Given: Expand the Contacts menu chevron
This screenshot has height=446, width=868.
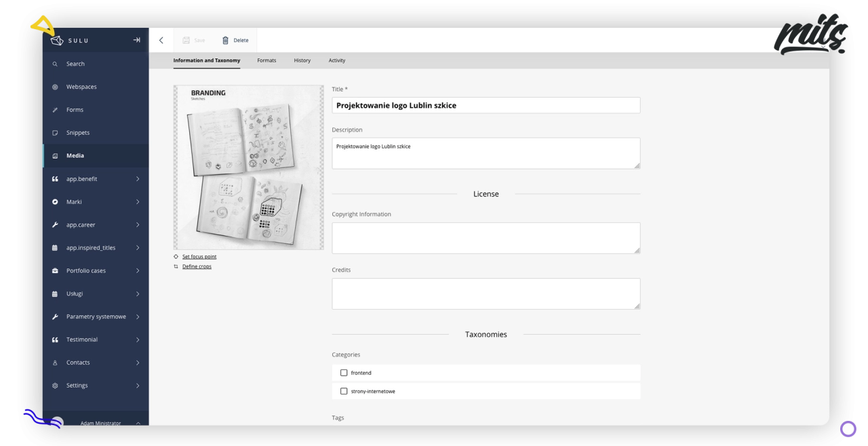Looking at the screenshot, I should [x=138, y=363].
